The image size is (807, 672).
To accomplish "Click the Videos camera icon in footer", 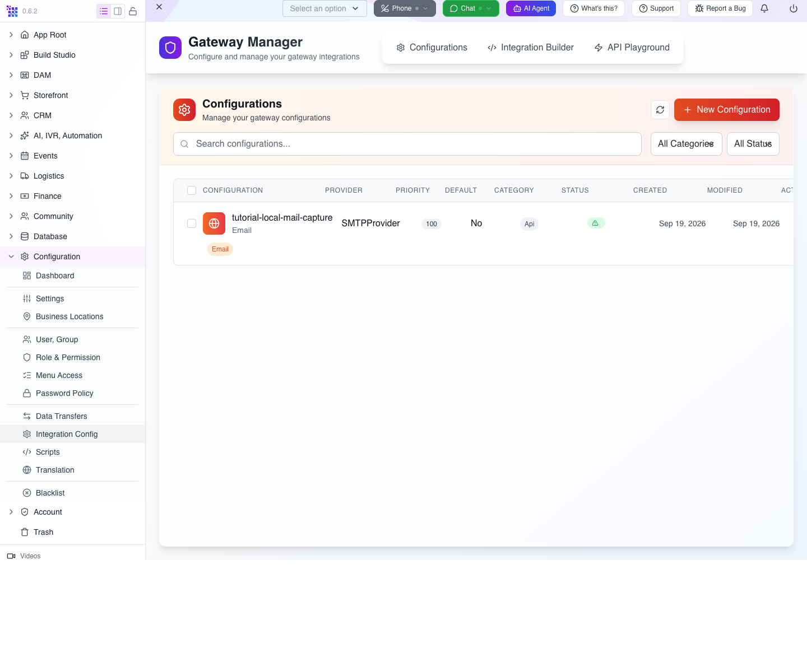I will [11, 556].
